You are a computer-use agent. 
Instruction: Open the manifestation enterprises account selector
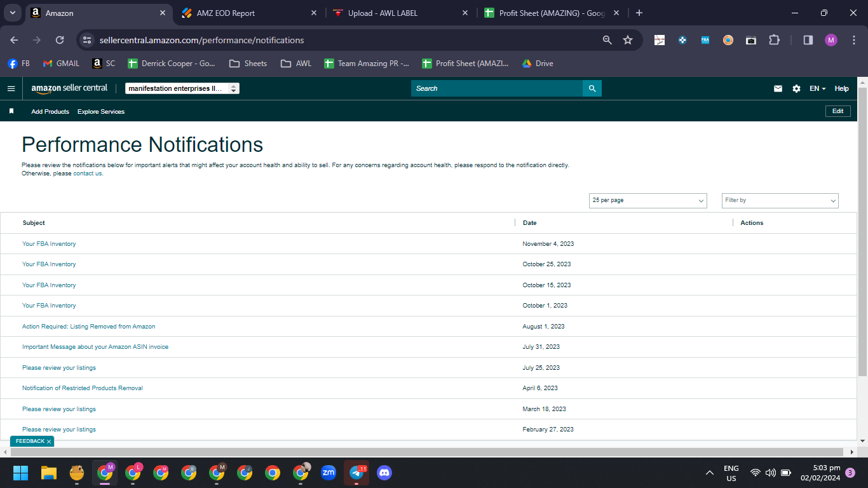click(x=182, y=88)
